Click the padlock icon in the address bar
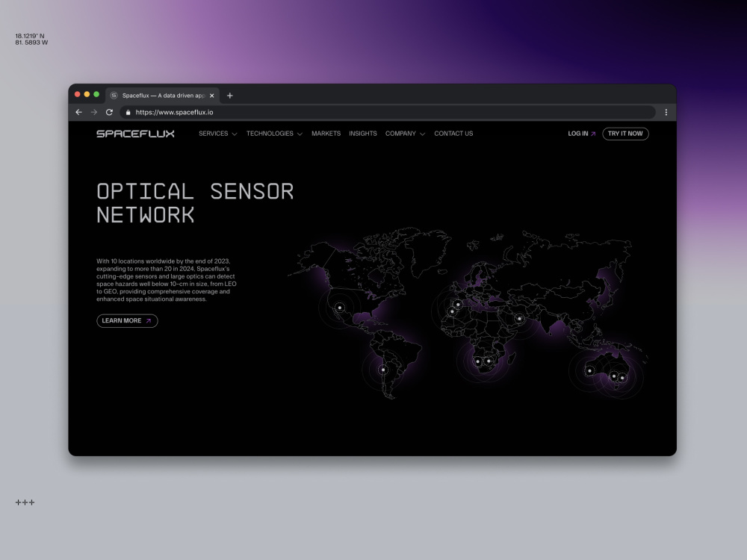The image size is (747, 560). (x=128, y=113)
